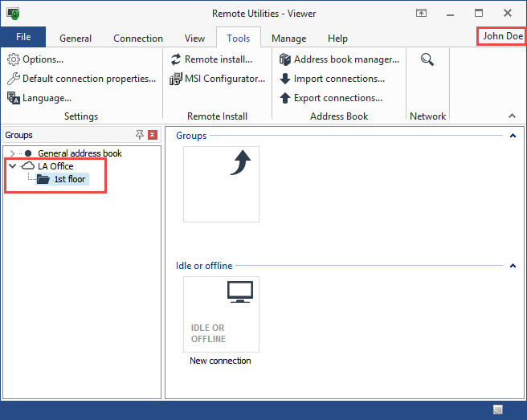
Task: Select the Tools tab
Action: (x=239, y=39)
